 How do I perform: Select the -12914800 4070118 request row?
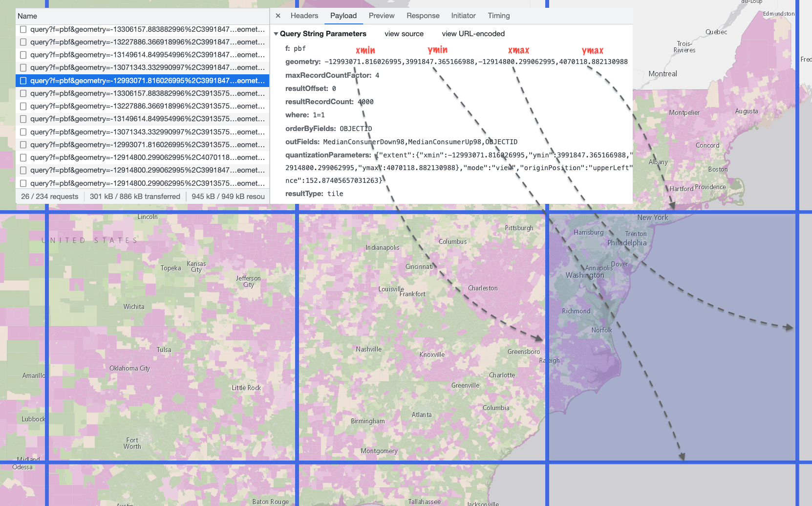[x=142, y=157]
